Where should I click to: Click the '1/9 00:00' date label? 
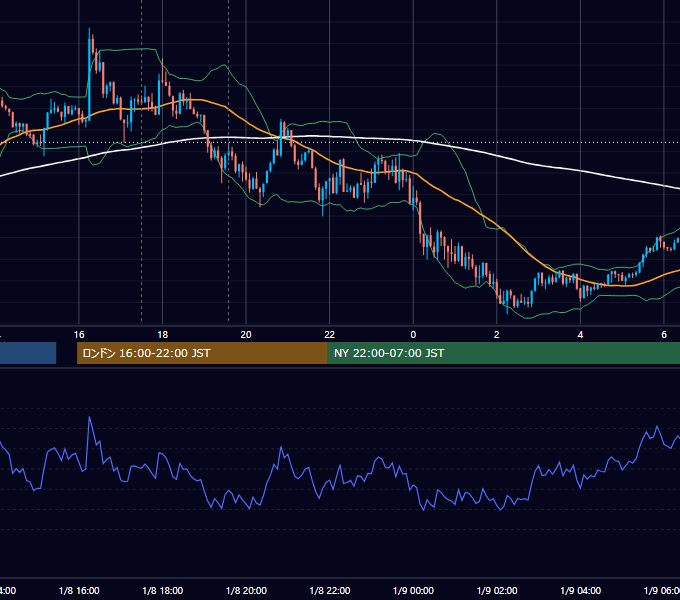pos(413,590)
